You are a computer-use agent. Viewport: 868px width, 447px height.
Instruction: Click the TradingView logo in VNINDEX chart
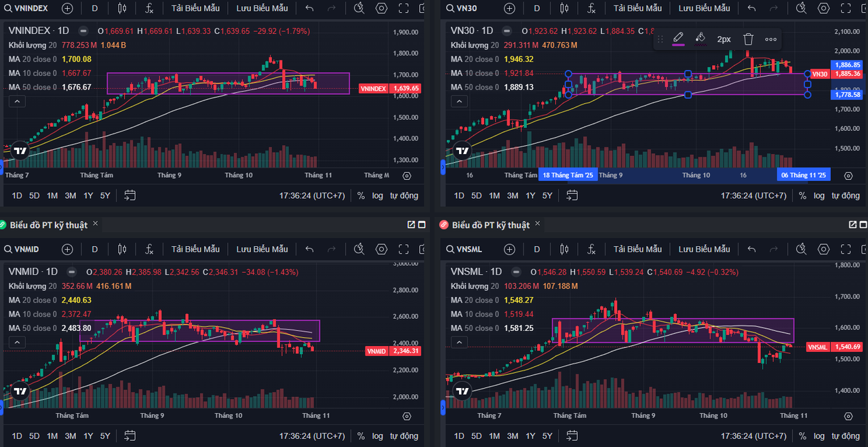20,151
